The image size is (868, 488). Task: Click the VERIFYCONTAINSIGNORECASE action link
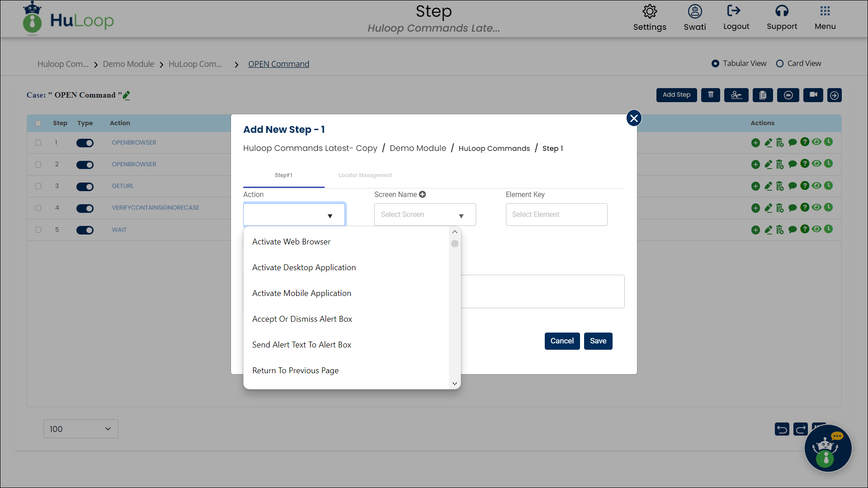(x=156, y=208)
